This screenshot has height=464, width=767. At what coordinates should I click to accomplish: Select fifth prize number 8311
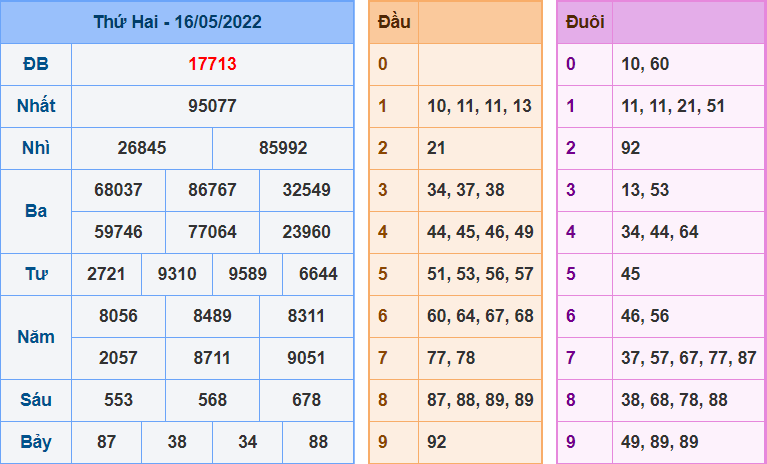coord(307,316)
